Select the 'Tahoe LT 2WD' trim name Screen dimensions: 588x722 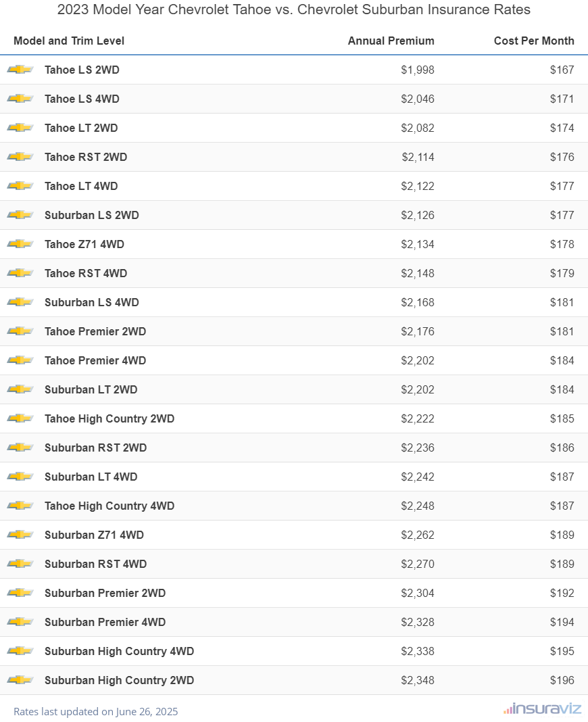click(x=81, y=128)
